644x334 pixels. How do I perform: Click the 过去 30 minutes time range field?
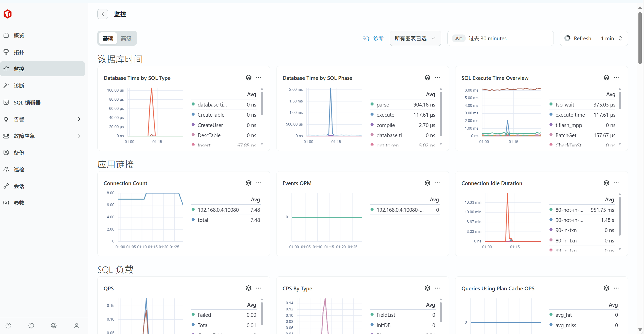click(x=500, y=38)
